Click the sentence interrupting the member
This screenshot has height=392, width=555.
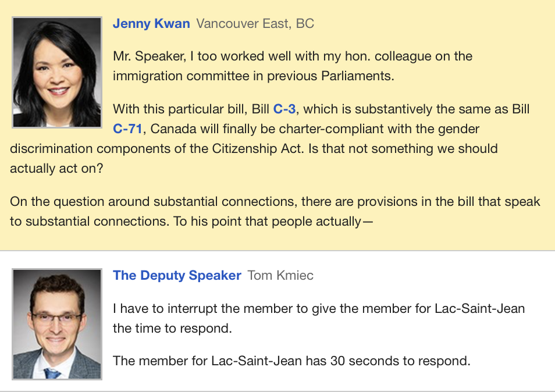(319, 318)
